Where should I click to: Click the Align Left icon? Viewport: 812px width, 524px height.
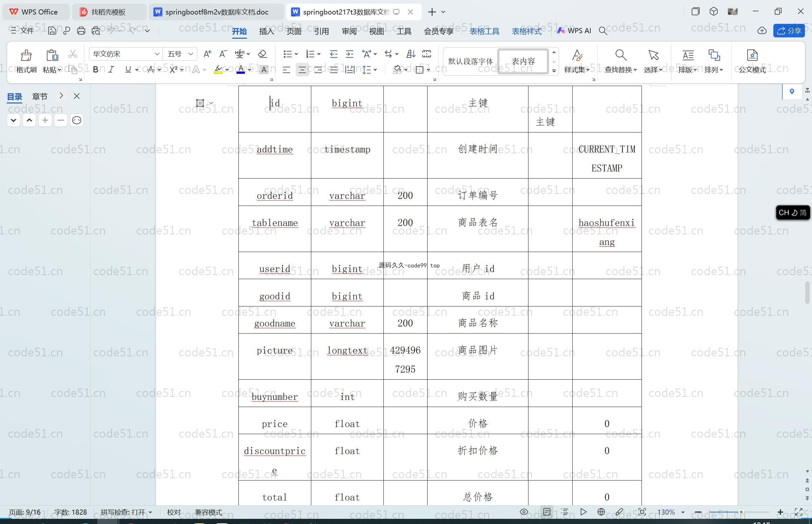286,70
